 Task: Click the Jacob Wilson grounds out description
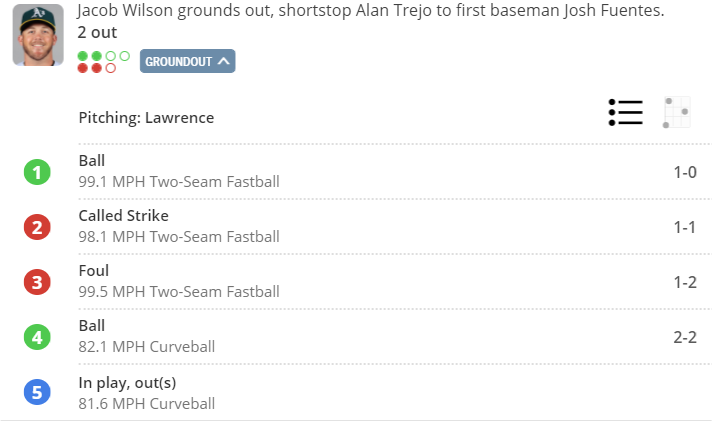point(370,12)
